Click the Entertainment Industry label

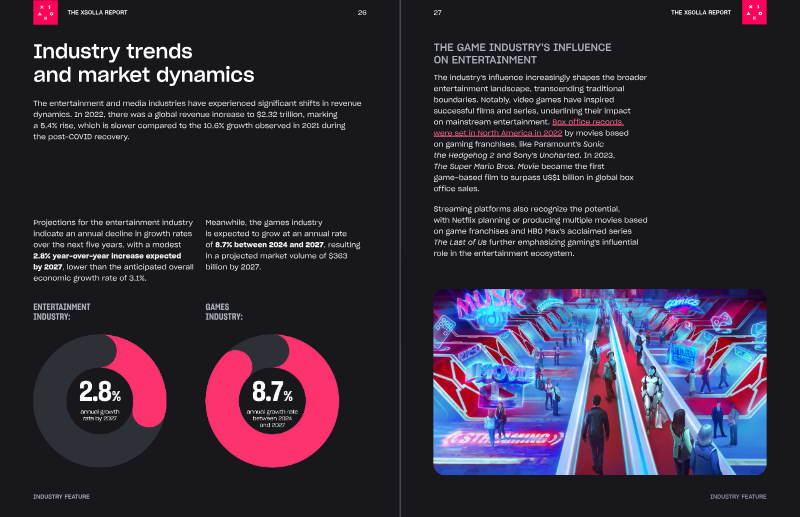tap(62, 312)
